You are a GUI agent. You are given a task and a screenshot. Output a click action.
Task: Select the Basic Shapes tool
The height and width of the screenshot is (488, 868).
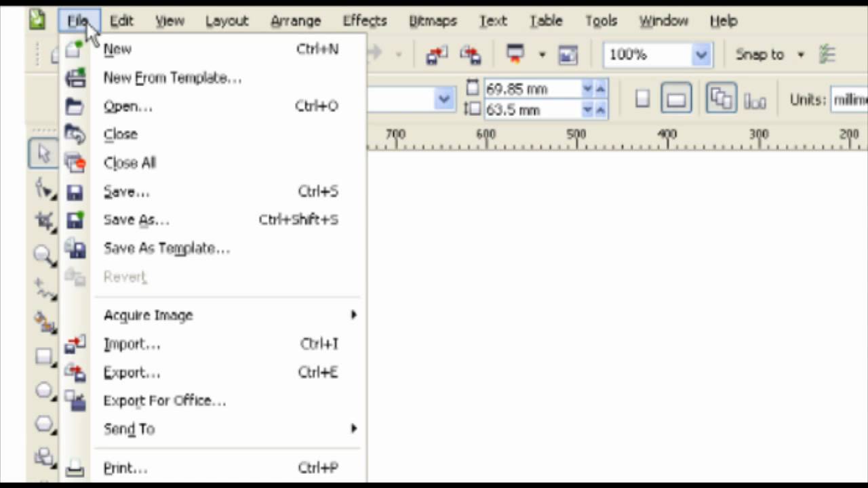(45, 457)
